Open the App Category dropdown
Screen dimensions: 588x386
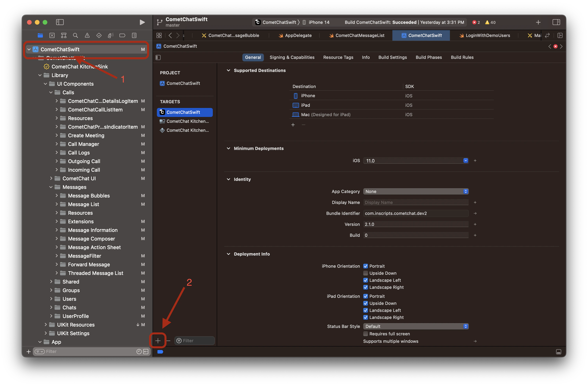[x=416, y=191]
